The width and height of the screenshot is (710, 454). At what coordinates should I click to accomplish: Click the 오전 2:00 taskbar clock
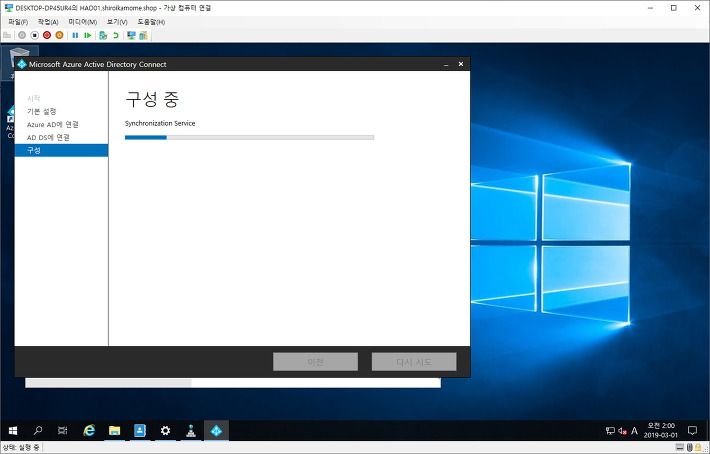click(661, 430)
